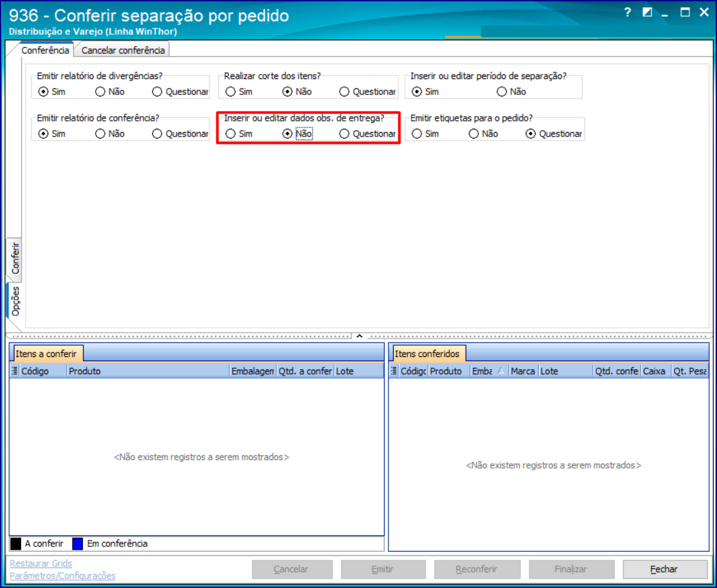Open the Restaurar Grids link

[x=41, y=564]
